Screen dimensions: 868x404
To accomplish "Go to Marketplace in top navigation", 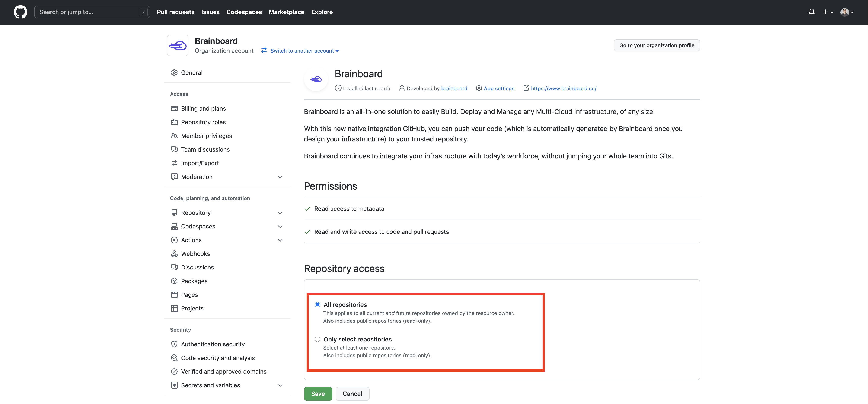I will pyautogui.click(x=286, y=12).
